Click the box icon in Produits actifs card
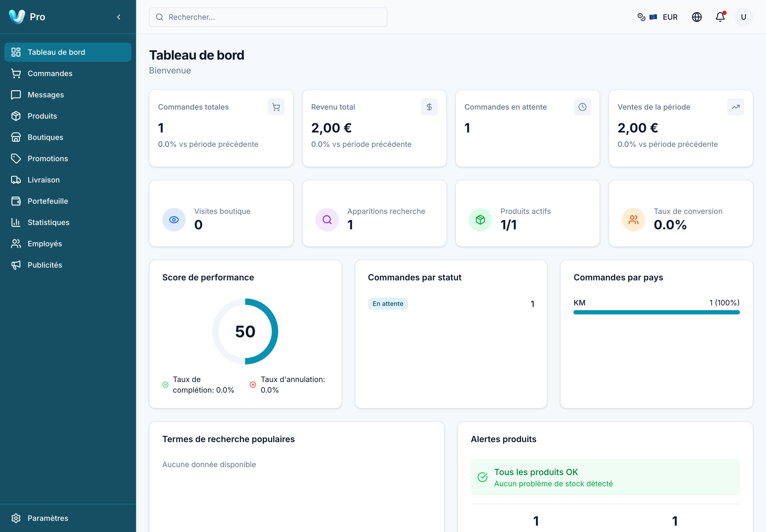 [480, 220]
